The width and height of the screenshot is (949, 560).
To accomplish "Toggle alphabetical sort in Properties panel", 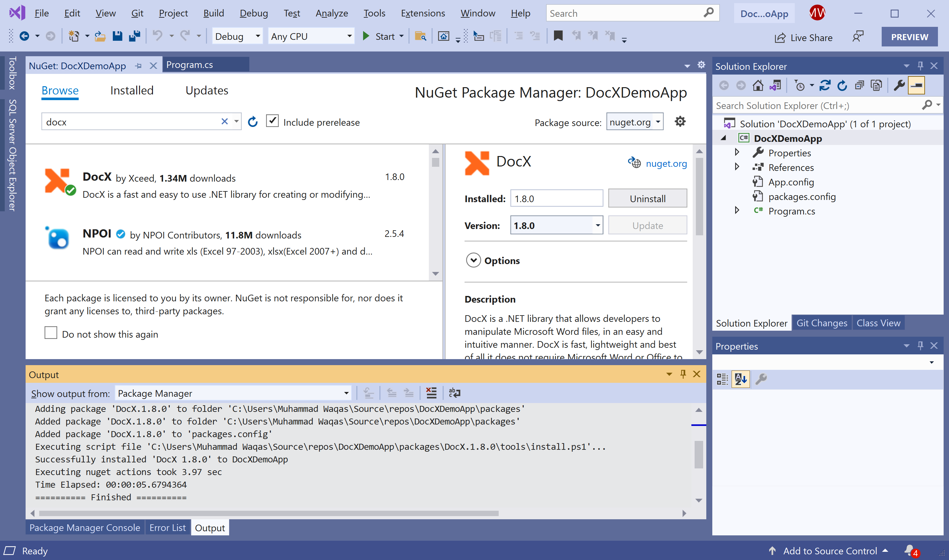I will 740,379.
